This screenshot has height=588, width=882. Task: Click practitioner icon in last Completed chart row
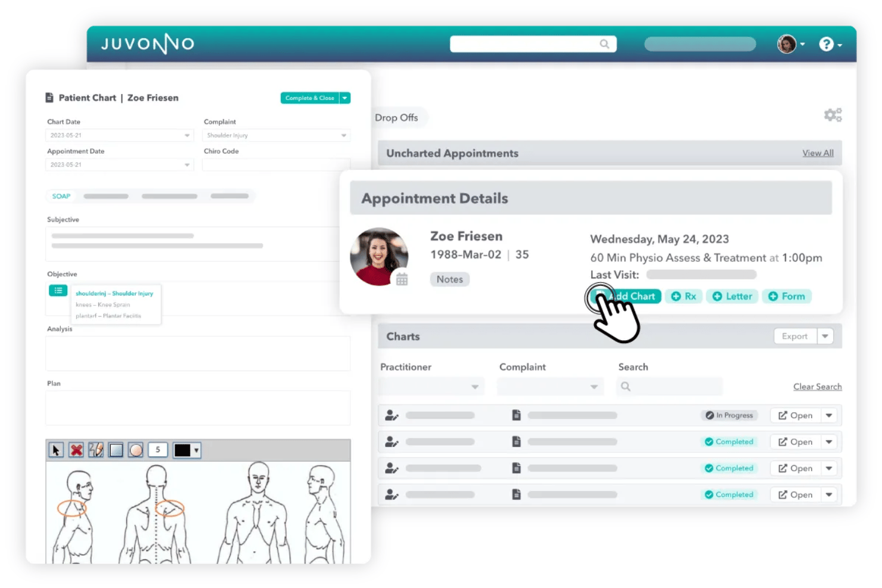(x=392, y=494)
